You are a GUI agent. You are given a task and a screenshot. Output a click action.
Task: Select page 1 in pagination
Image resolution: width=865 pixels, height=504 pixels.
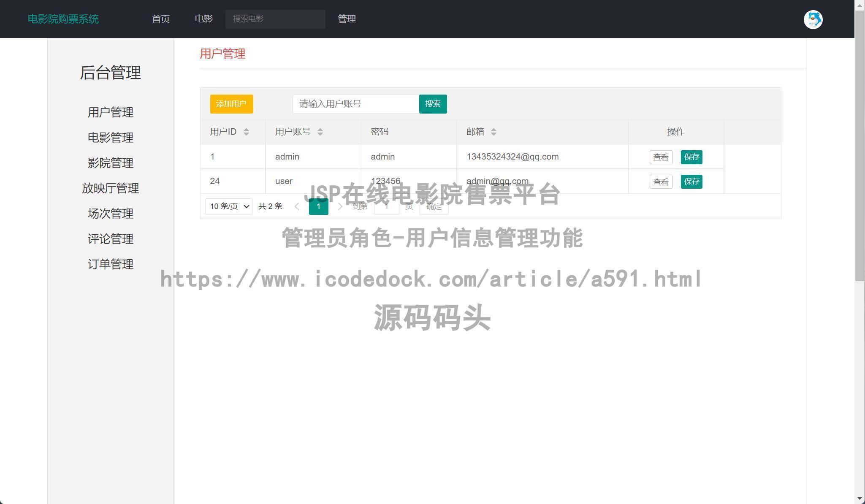[318, 206]
